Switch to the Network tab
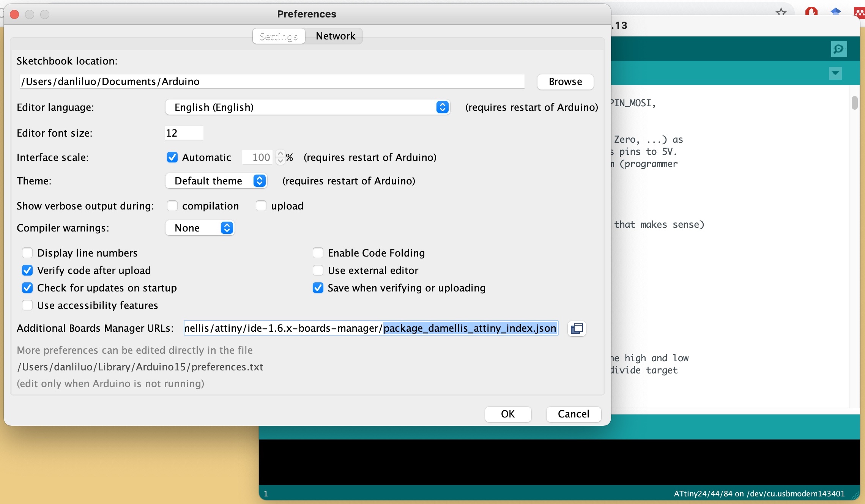 pos(336,36)
